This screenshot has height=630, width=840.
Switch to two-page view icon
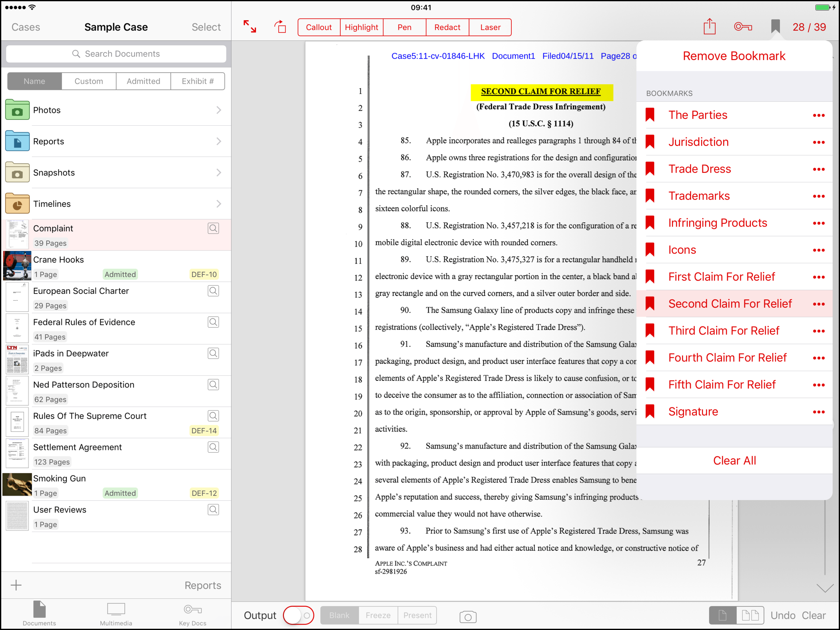click(750, 615)
